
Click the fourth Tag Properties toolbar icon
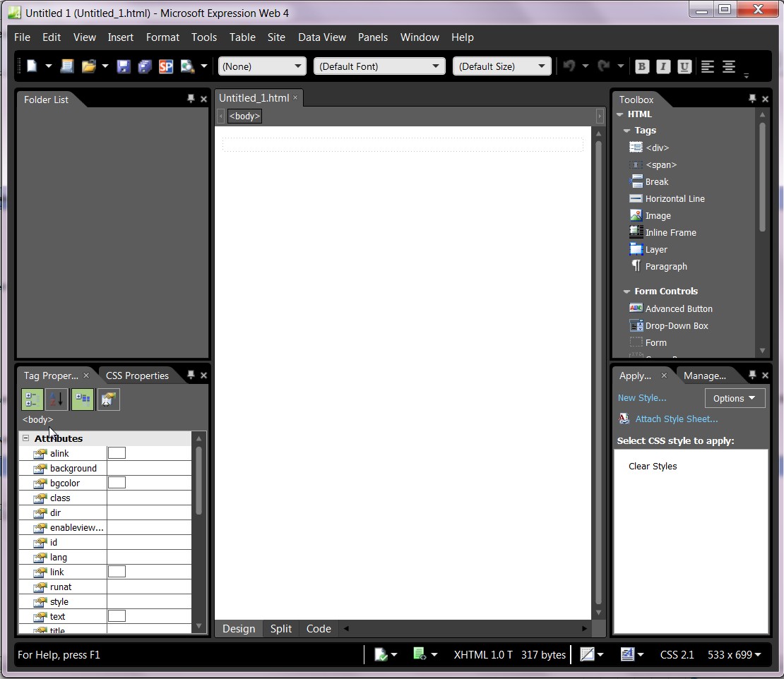(x=109, y=399)
